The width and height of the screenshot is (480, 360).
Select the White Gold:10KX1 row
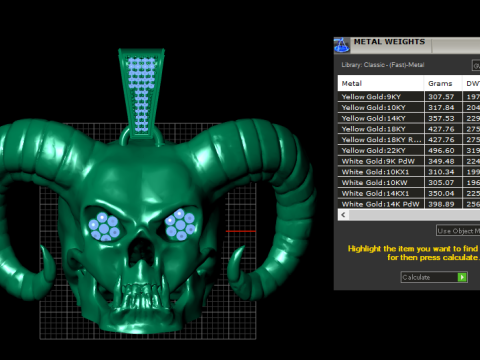(x=409, y=172)
